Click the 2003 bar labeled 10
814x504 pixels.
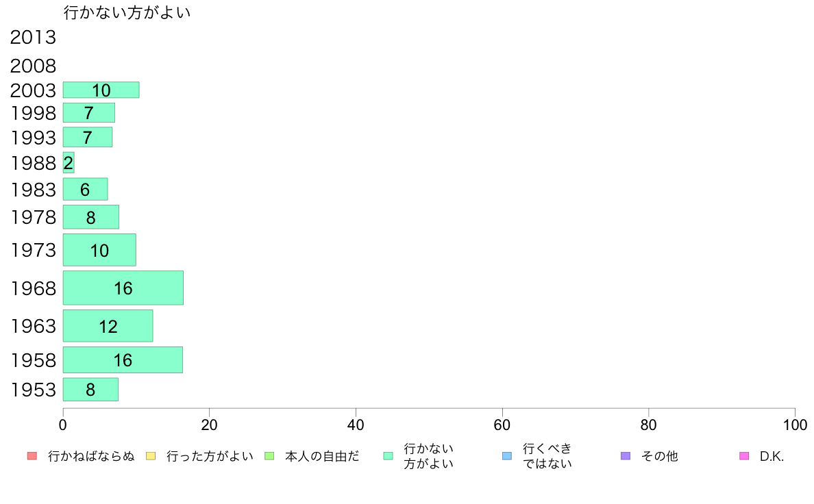coord(101,90)
